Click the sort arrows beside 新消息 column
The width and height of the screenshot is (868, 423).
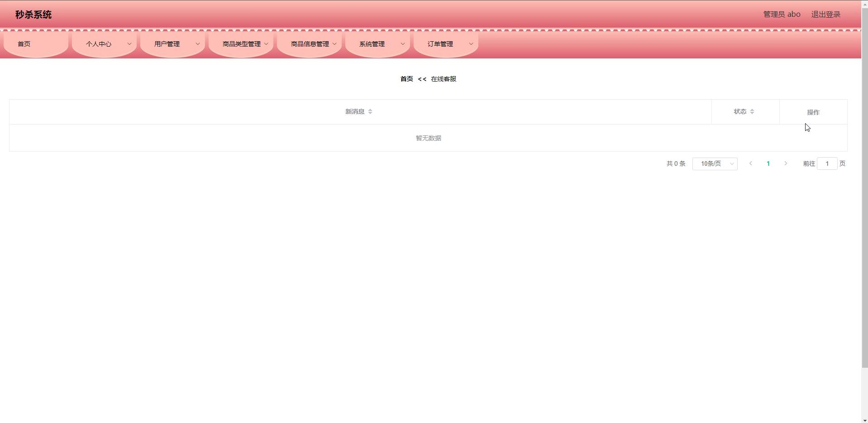pyautogui.click(x=370, y=111)
